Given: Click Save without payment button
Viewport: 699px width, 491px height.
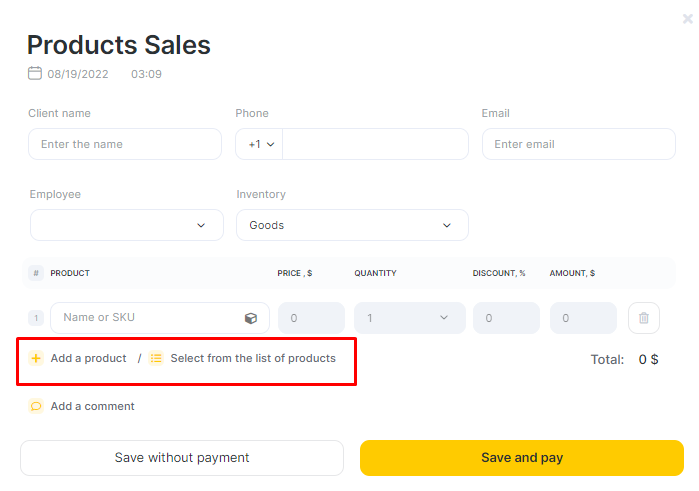Looking at the screenshot, I should point(182,458).
